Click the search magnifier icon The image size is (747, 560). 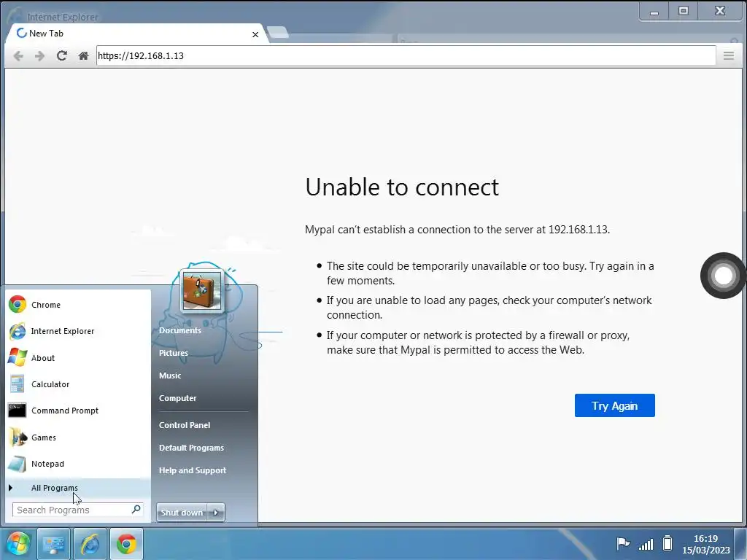point(136,510)
